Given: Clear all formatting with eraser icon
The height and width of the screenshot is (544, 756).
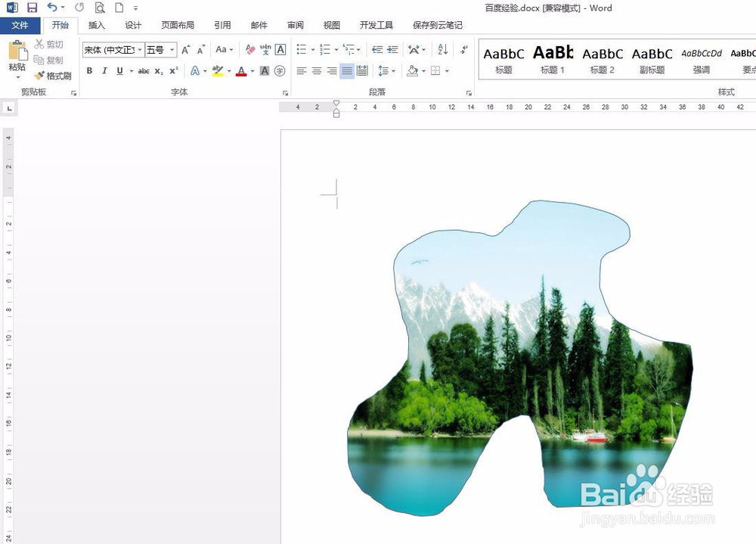Looking at the screenshot, I should 249,49.
